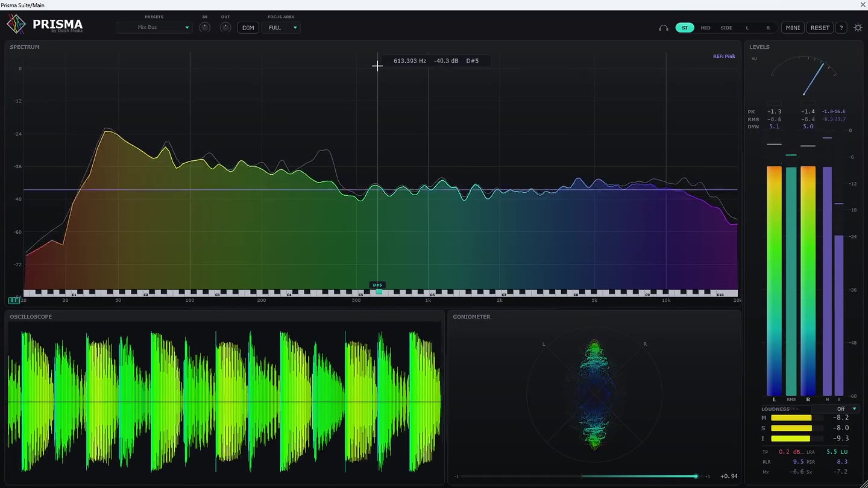Open settings via the sun gear icon
The width and height of the screenshot is (868, 488).
(858, 28)
